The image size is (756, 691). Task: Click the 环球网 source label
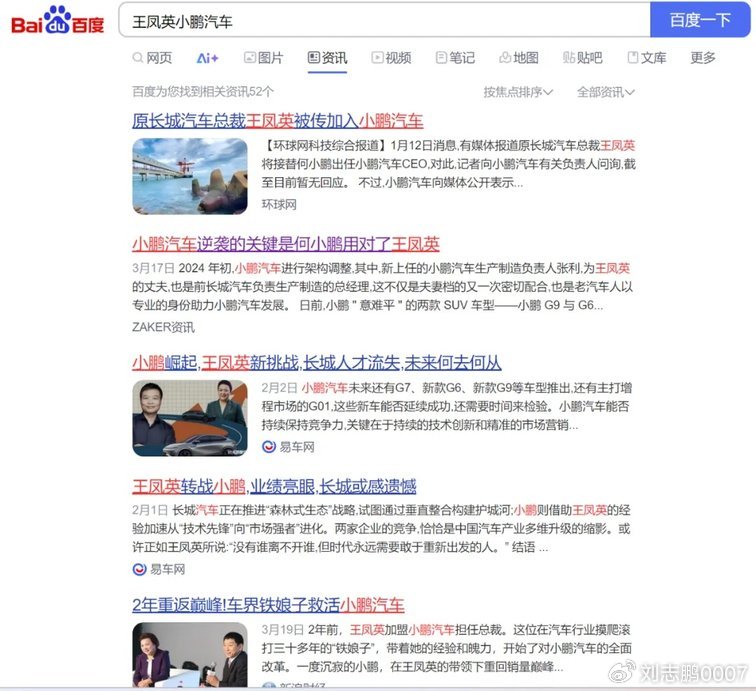[x=279, y=204]
